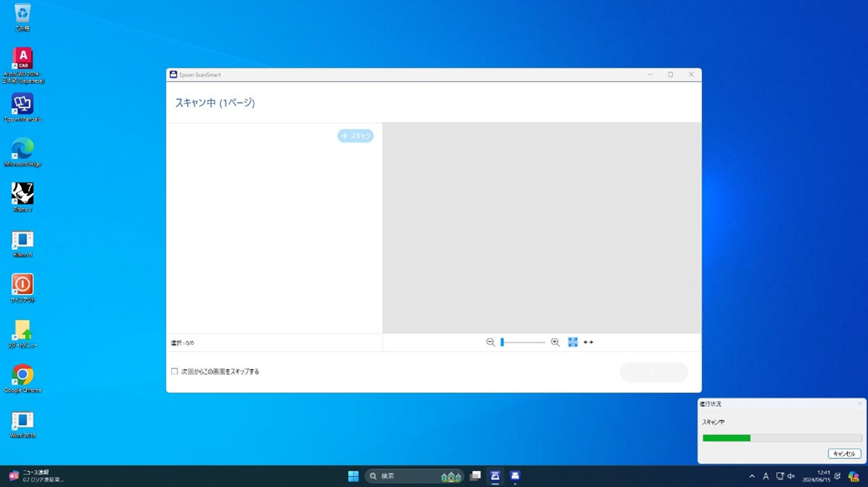868x487 pixels.
Task: Open the Windows Start menu
Action: tap(353, 476)
